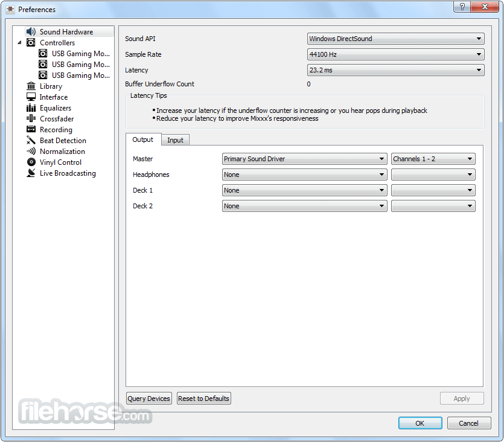
Task: Open the Master device dropdown
Action: pyautogui.click(x=304, y=159)
